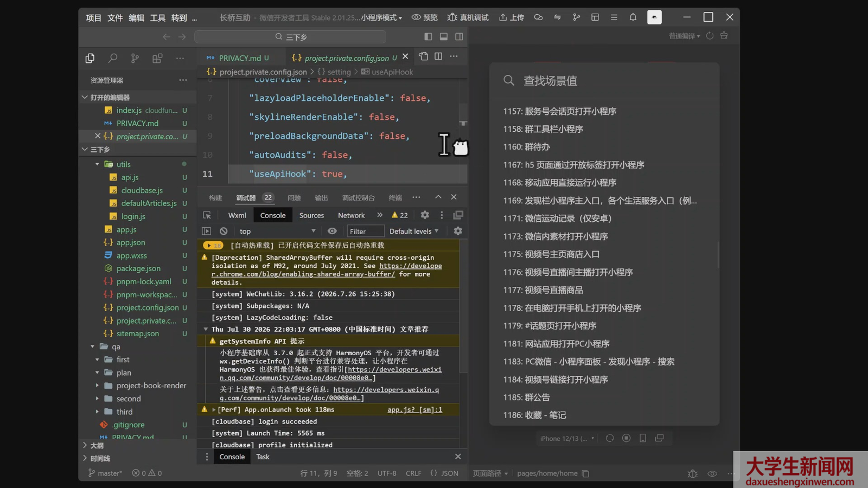
Task: Open the extensions icon in activity bar
Action: (x=157, y=58)
